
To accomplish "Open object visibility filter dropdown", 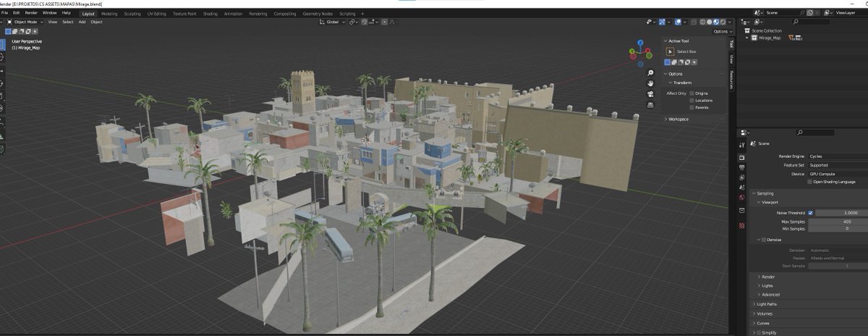I will (651, 22).
